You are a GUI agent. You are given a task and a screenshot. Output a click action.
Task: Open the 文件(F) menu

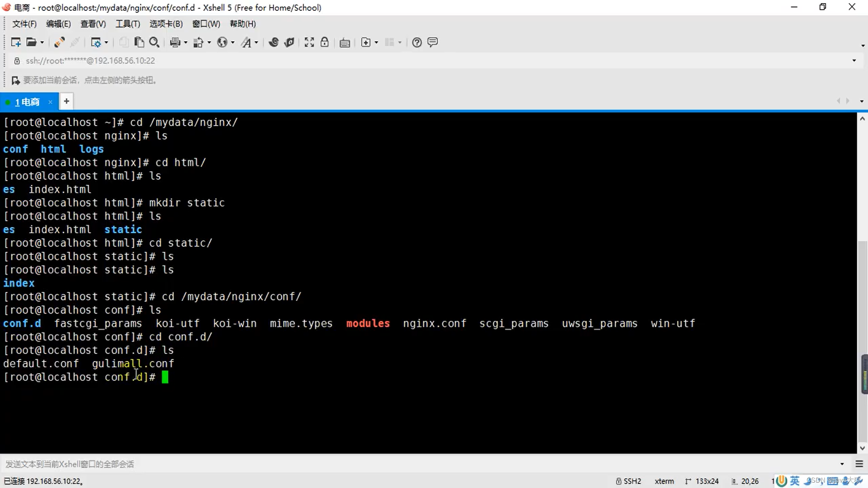[x=24, y=24]
